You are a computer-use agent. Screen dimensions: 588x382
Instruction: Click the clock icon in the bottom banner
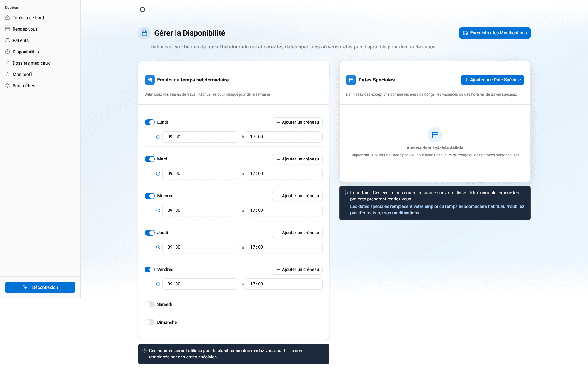click(x=144, y=350)
